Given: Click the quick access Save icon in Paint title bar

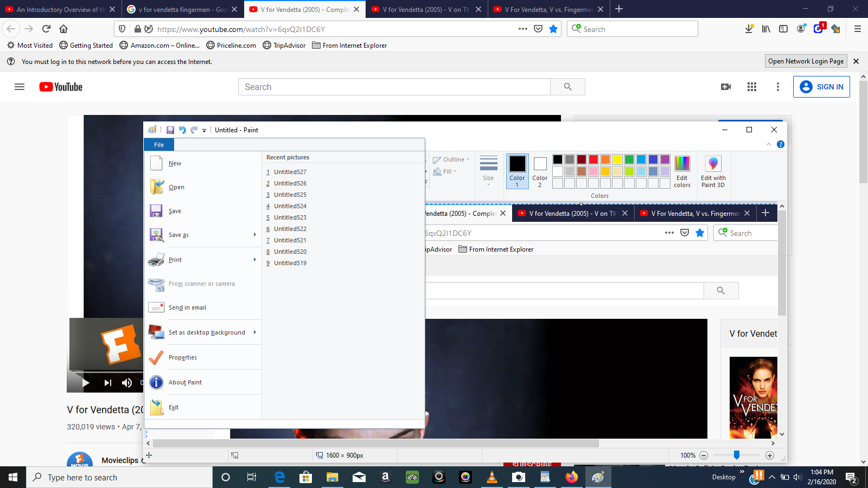Looking at the screenshot, I should coord(170,130).
